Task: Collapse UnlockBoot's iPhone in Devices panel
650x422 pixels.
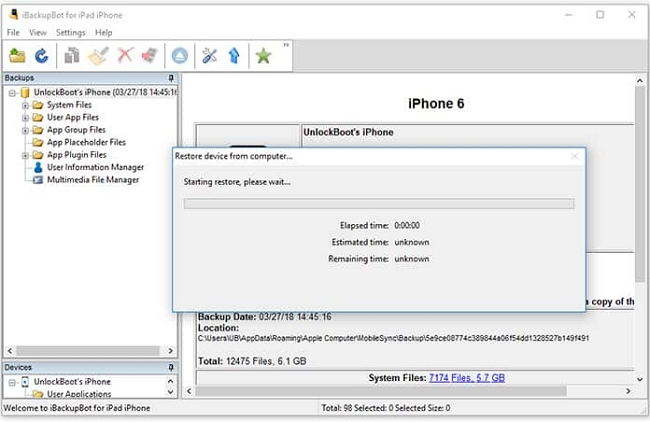Action: click(x=12, y=382)
